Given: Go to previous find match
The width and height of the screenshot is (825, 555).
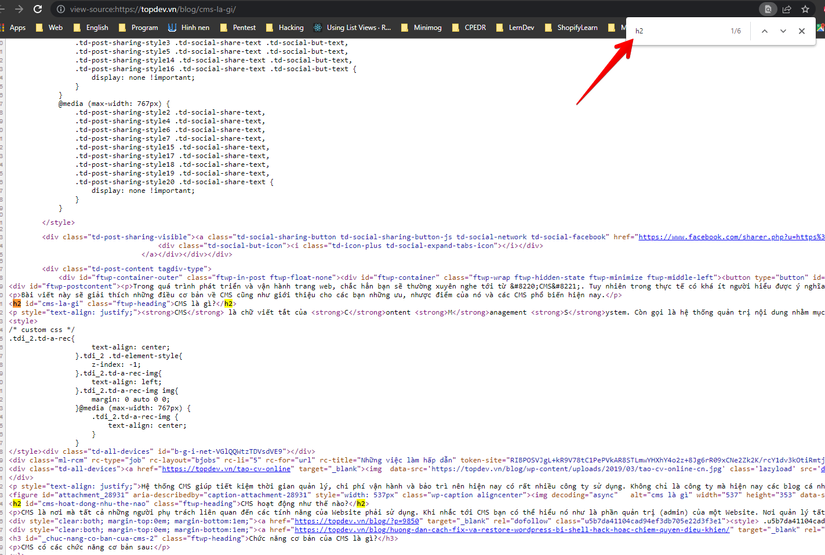Looking at the screenshot, I should (764, 31).
